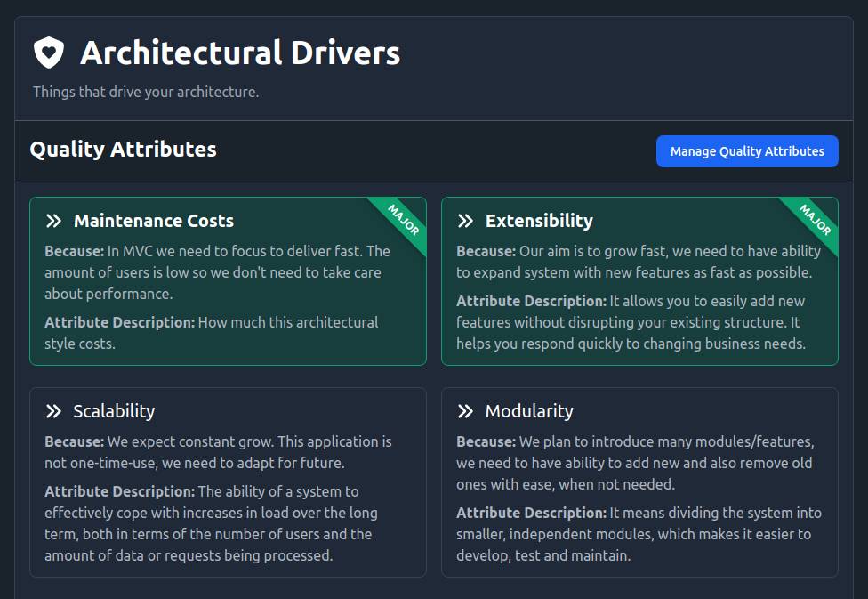Click 'Things that drive your architecture.' subtitle
The width and height of the screenshot is (868, 599).
point(146,92)
